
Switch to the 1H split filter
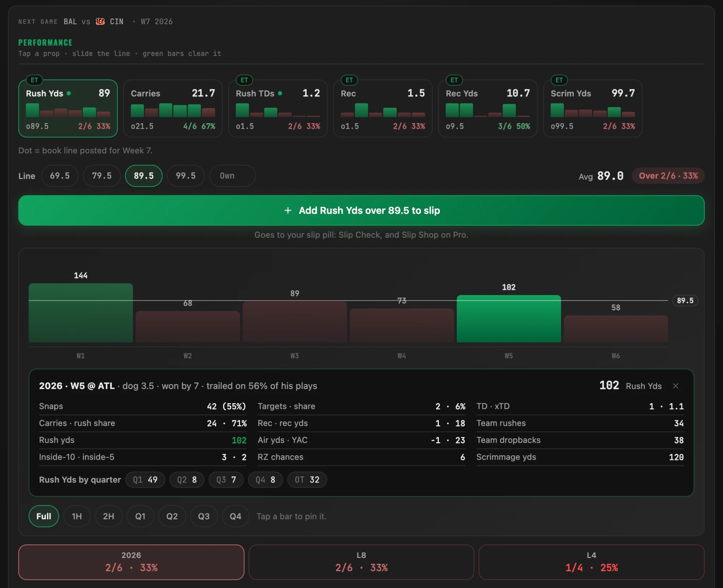[77, 516]
